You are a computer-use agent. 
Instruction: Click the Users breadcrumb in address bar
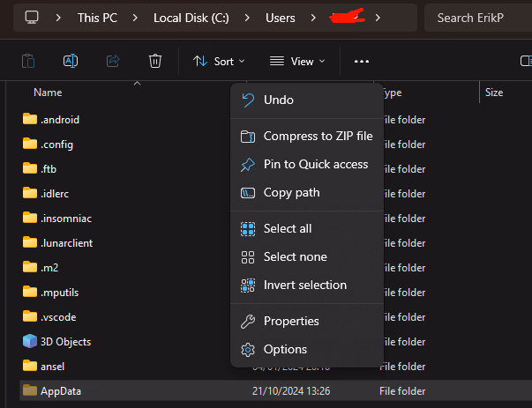(x=281, y=18)
